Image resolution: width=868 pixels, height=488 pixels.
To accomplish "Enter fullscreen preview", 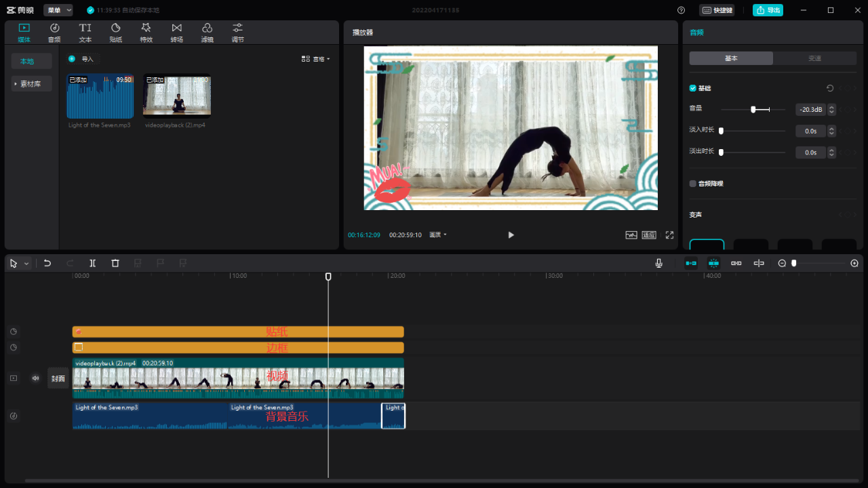I will [669, 235].
